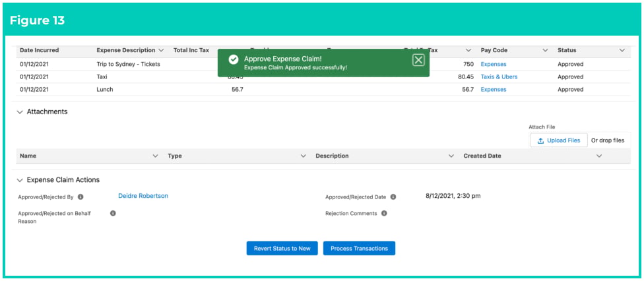Open Created Date column dropdown

(599, 156)
